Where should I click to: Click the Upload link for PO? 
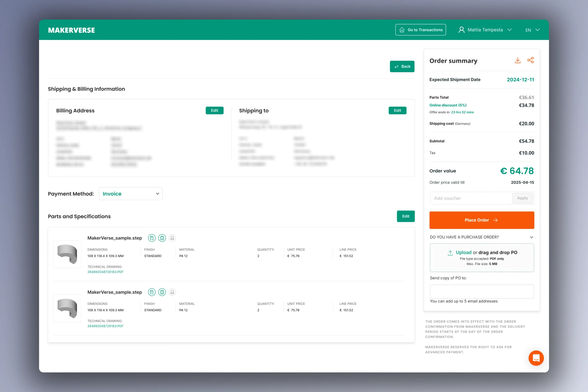click(x=463, y=253)
